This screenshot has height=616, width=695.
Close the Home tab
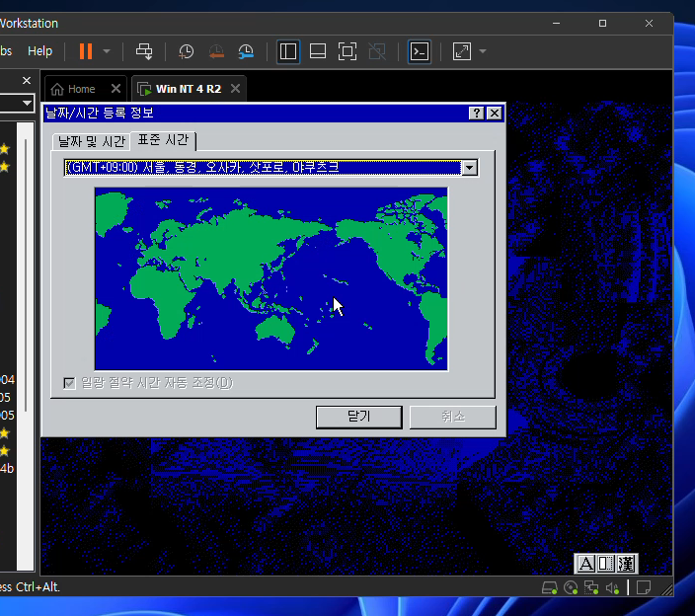pyautogui.click(x=116, y=89)
